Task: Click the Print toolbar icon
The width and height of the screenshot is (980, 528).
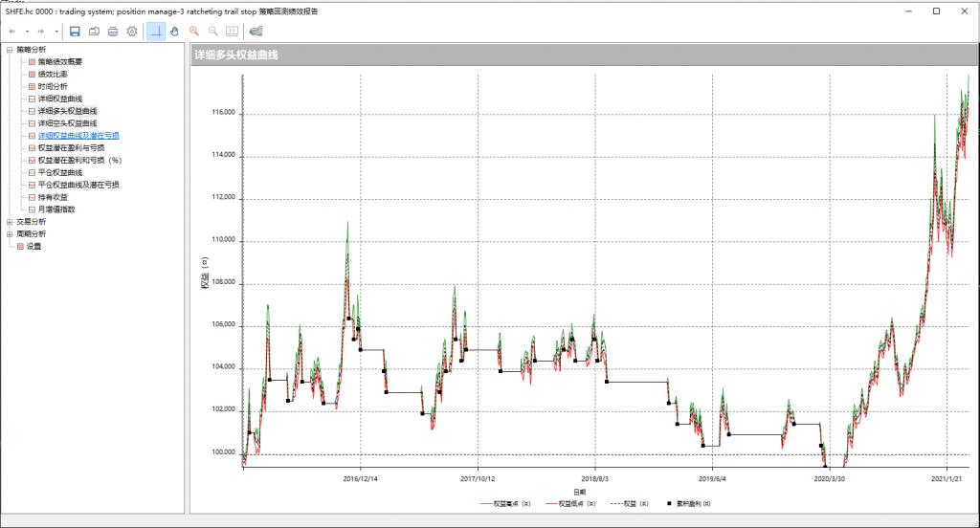Action: [113, 32]
